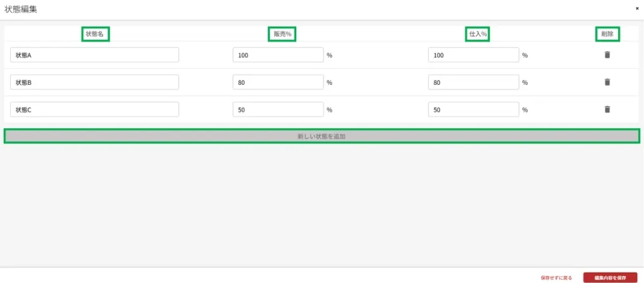Viewport: 644px width, 283px height.
Task: Click the 新しい状態を追加 button
Action: [321, 136]
